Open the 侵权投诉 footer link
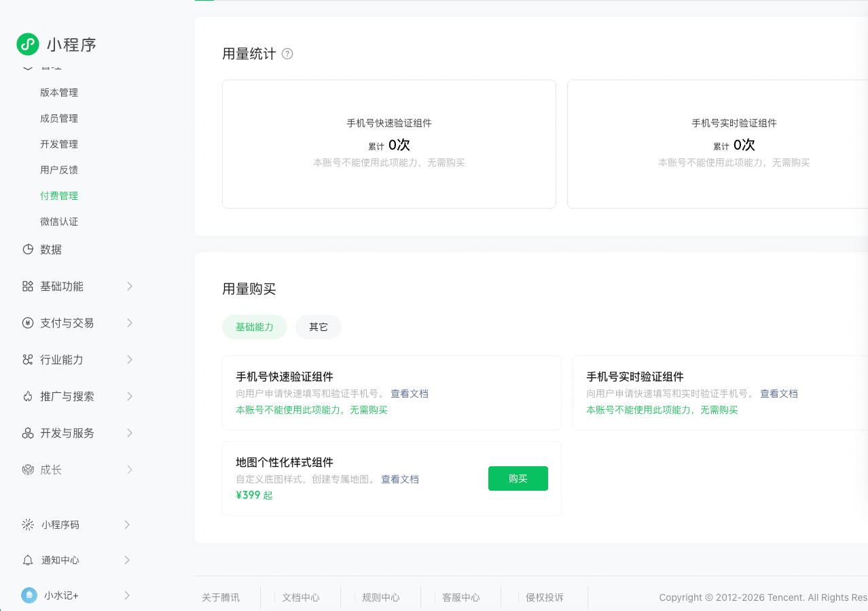The width and height of the screenshot is (868, 611). click(x=545, y=597)
